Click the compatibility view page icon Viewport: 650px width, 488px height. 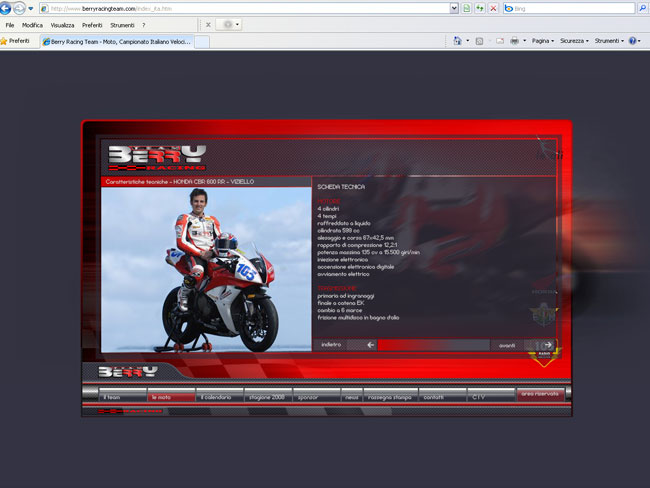(467, 8)
